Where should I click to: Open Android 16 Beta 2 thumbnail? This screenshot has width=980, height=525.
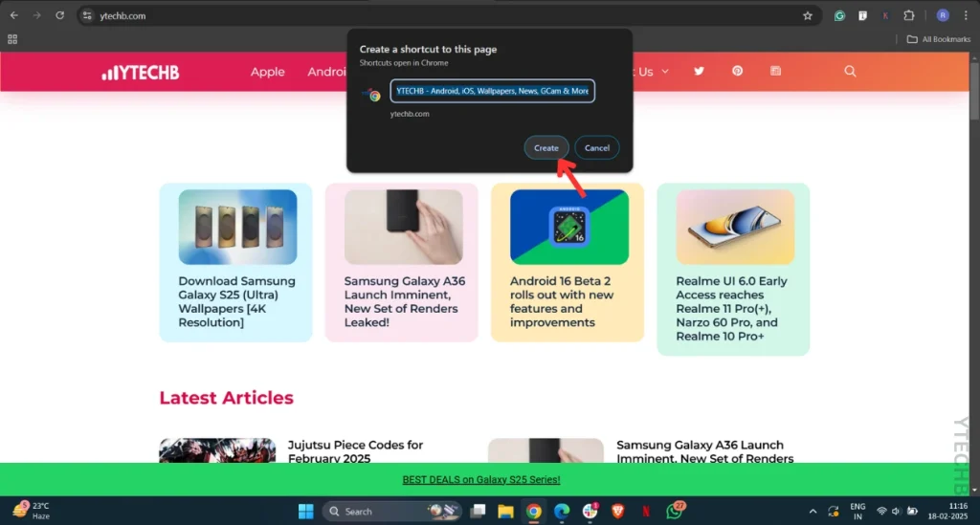(x=569, y=228)
